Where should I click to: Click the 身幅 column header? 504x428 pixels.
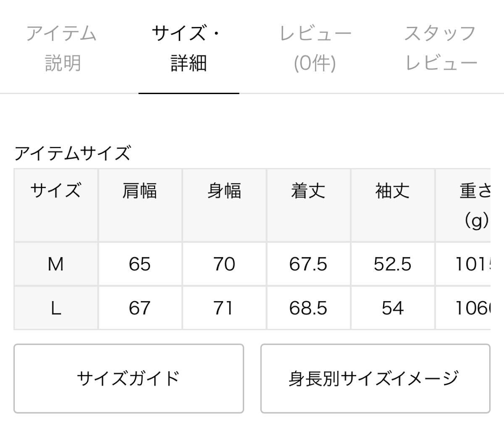click(x=224, y=192)
